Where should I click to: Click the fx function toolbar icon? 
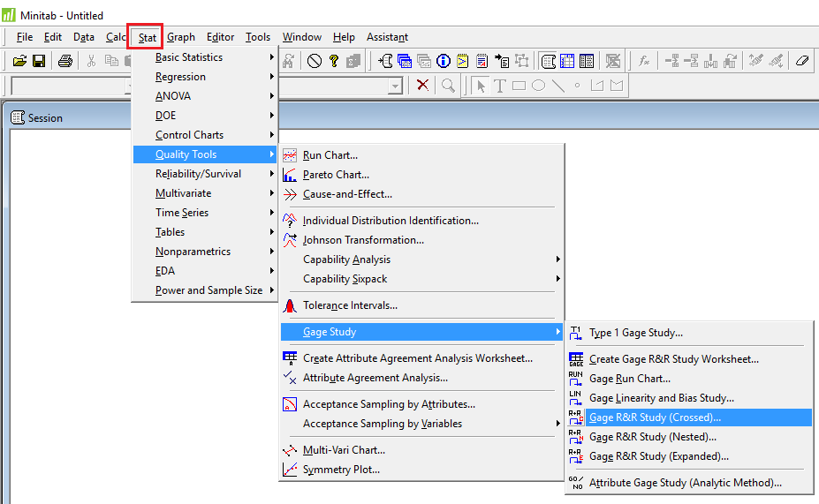pos(644,61)
